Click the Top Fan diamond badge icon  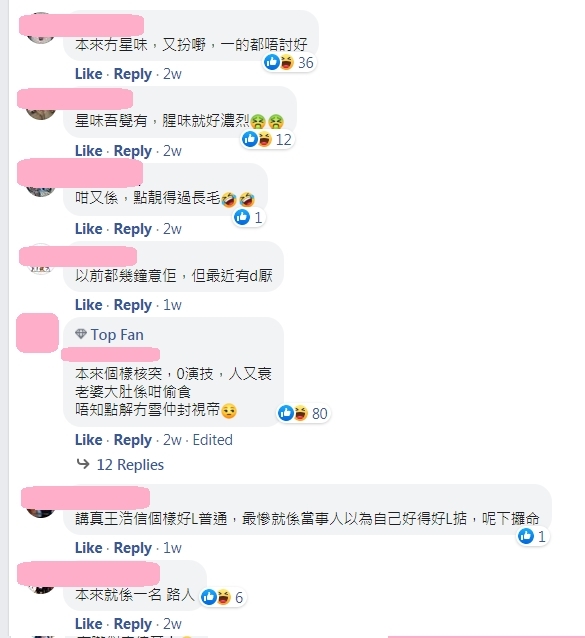click(x=81, y=334)
